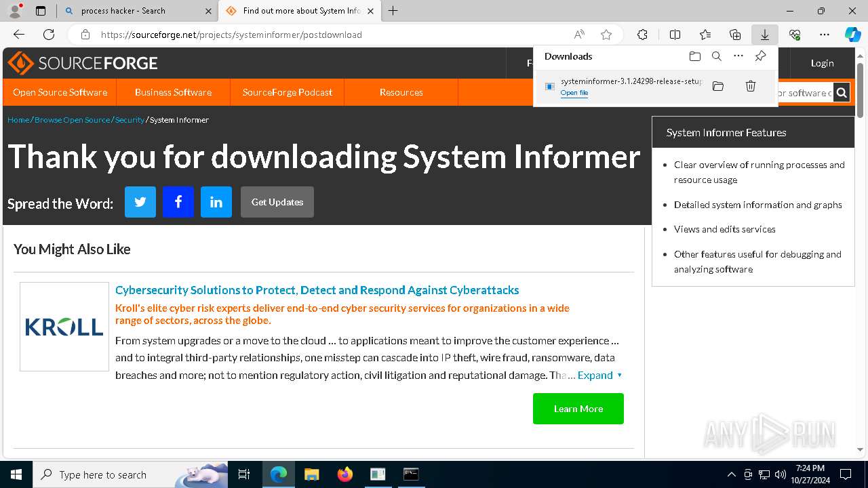Click the SourceForge logo
Viewport: 868px width, 488px height.
(83, 63)
